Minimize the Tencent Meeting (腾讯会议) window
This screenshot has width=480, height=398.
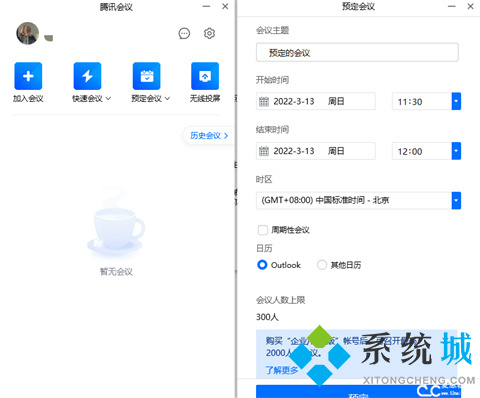[x=206, y=6]
